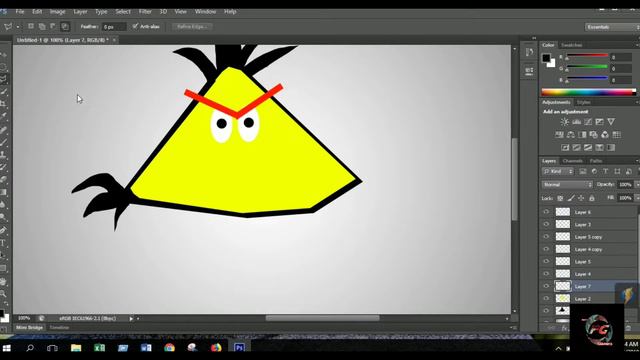Click the Subtract from Selection mode icon

53,27
